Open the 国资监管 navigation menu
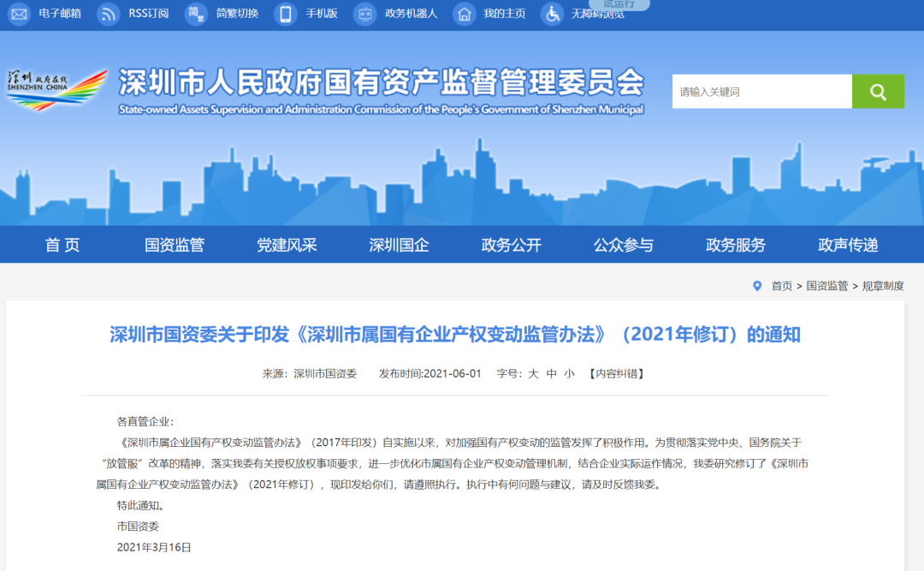Viewport: 924px width, 571px height. [175, 245]
